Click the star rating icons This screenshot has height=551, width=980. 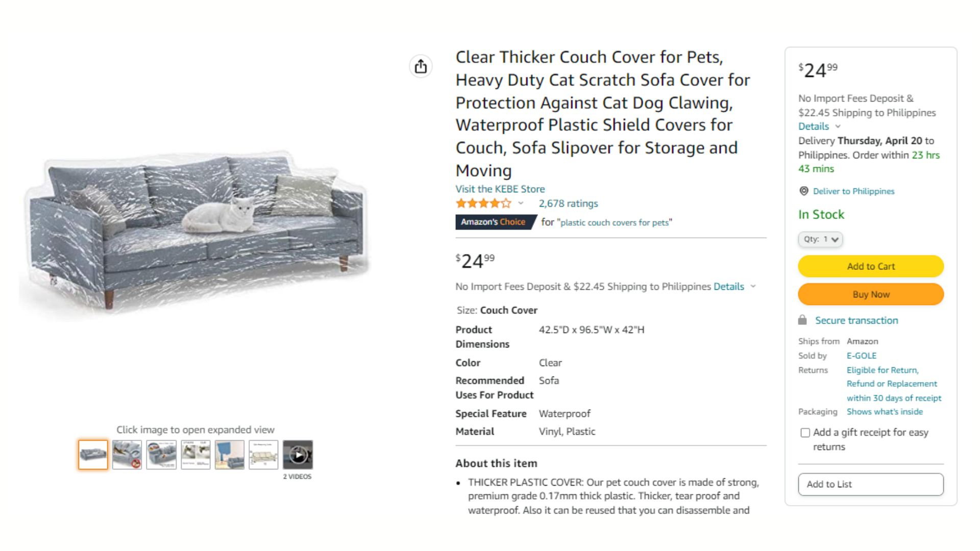click(483, 204)
